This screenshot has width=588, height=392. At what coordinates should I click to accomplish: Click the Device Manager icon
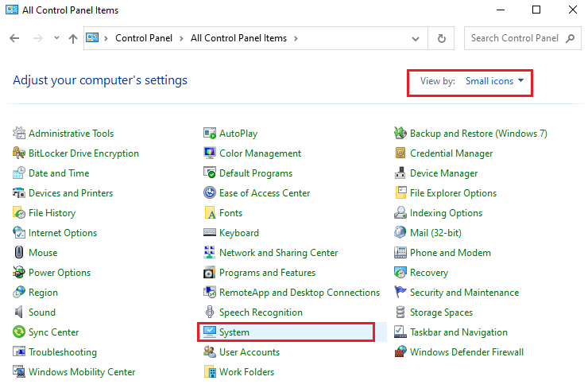coord(400,173)
